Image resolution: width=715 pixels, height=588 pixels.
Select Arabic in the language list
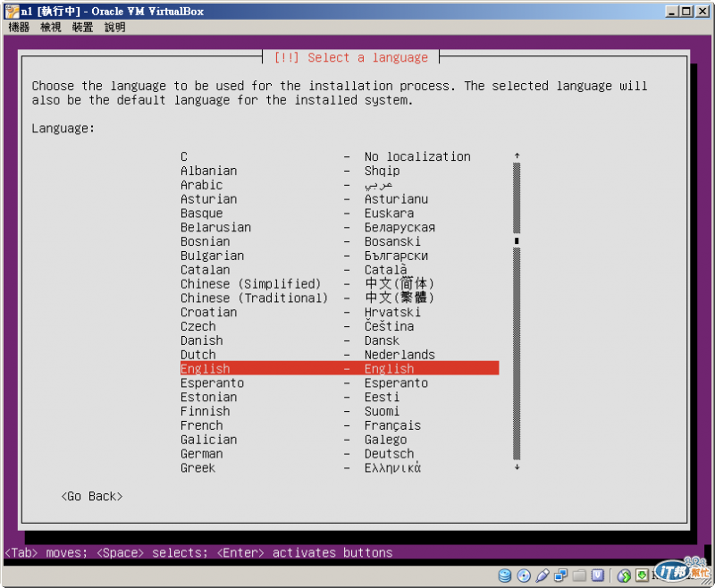click(340, 185)
